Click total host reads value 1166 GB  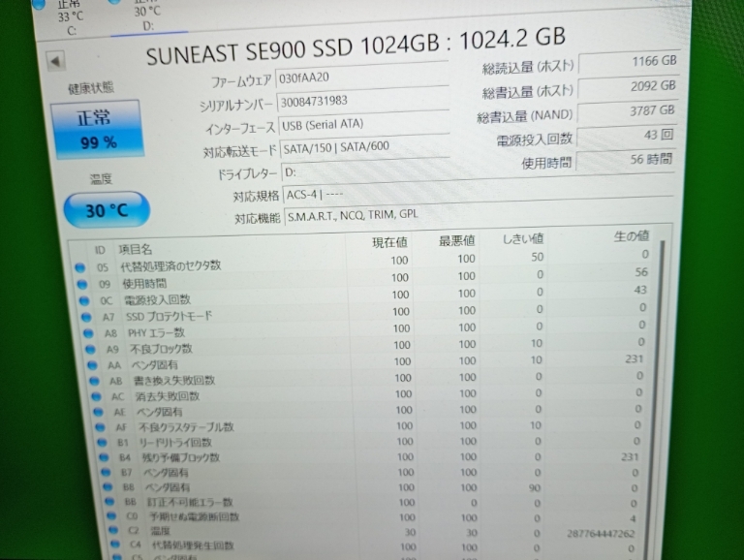click(629, 62)
